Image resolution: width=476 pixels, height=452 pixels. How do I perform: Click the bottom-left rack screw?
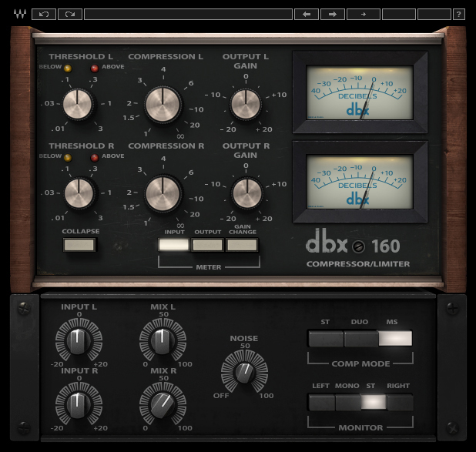[24, 427]
